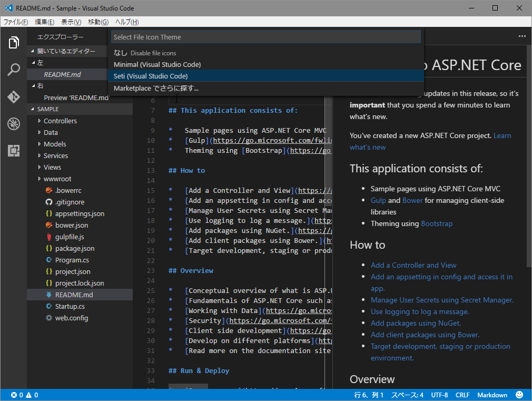This screenshot has width=532, height=401.
Task: Open the Source Control git icon
Action: tap(14, 97)
